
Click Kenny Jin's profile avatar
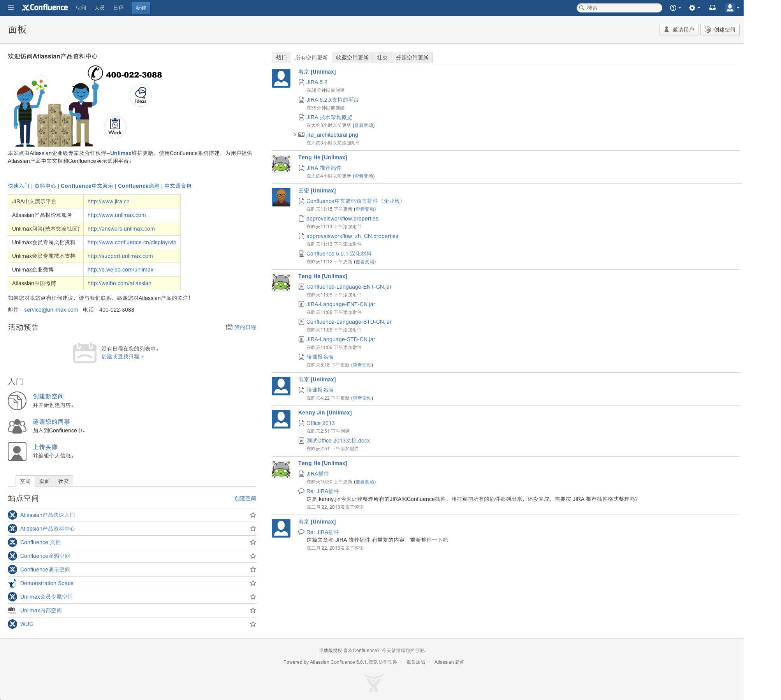pos(281,419)
